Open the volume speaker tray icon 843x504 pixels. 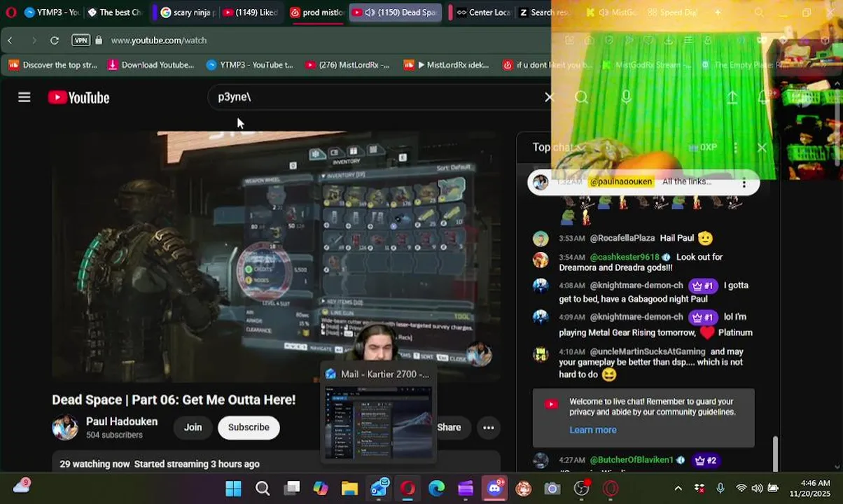[757, 488]
